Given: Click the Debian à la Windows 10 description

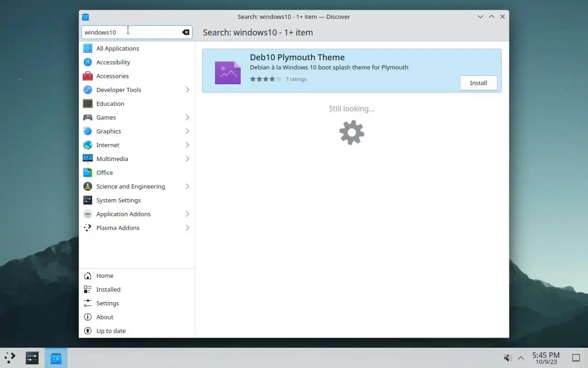Looking at the screenshot, I should [329, 67].
